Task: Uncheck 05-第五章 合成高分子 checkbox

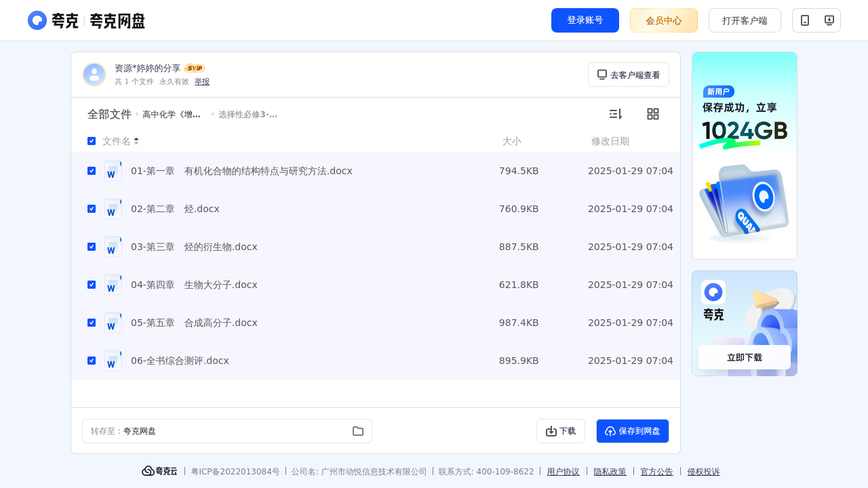Action: (92, 323)
